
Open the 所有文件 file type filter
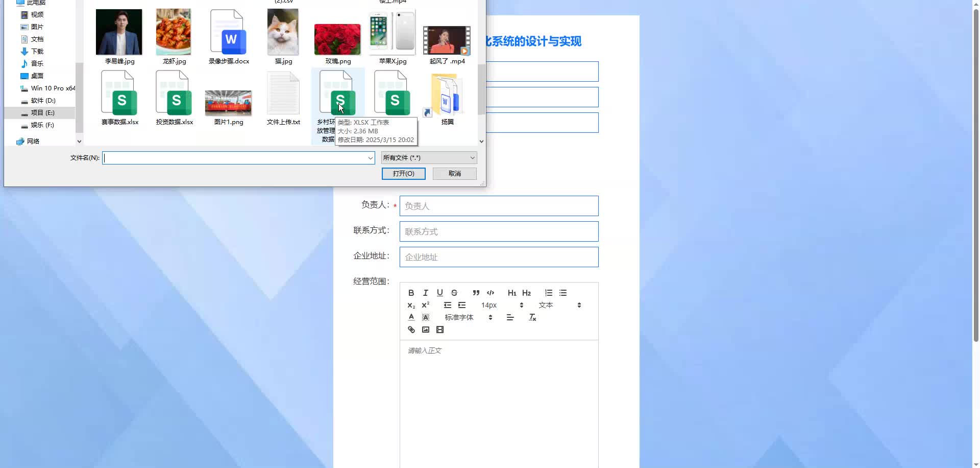tap(429, 158)
